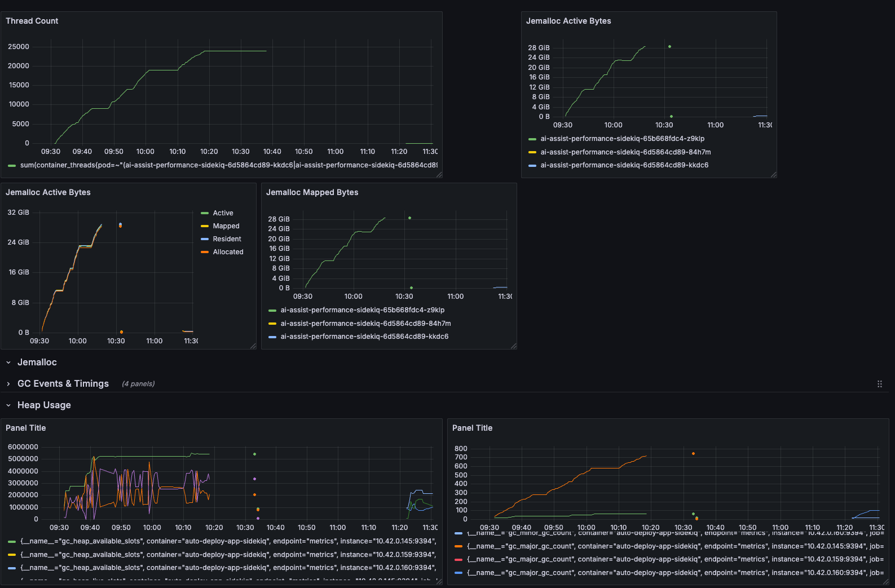Click yellow 84h7m series marker in Mapped Bytes legend
This screenshot has width=895, height=588.
tap(272, 324)
